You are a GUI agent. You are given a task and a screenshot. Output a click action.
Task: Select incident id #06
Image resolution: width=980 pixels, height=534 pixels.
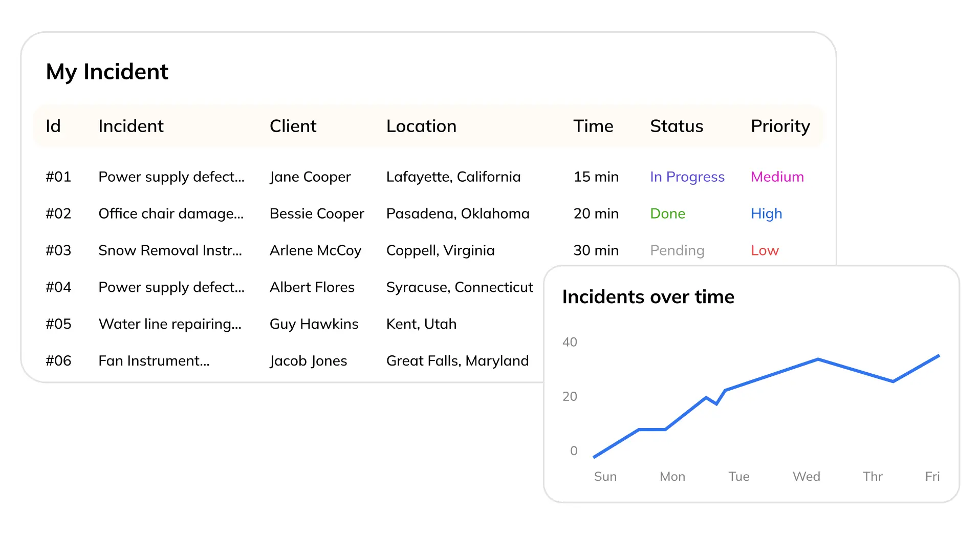(58, 361)
